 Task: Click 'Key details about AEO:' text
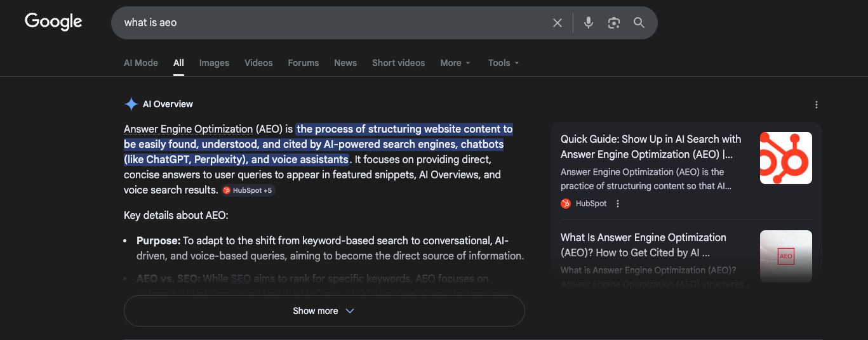[176, 216]
